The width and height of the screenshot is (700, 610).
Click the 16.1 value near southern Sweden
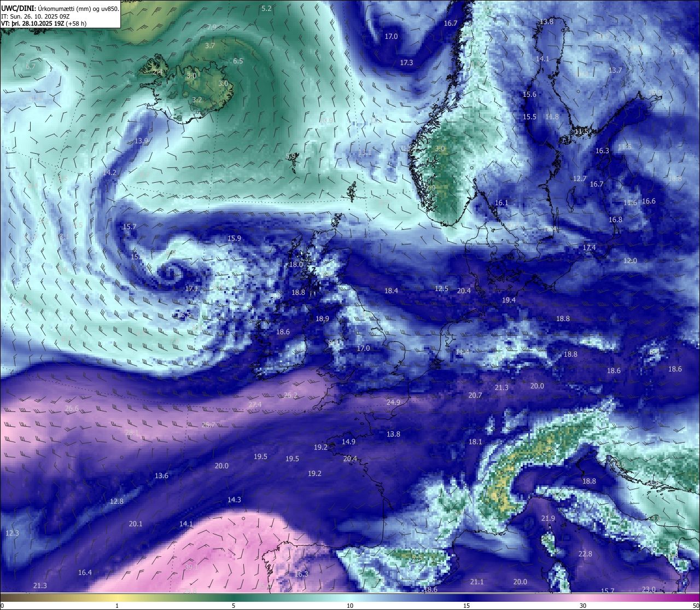[501, 203]
